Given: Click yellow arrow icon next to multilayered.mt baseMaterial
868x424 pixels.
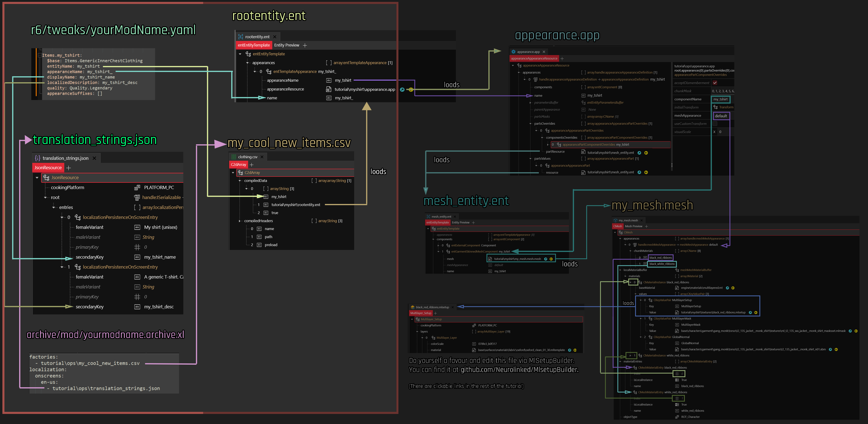Looking at the screenshot, I should pyautogui.click(x=733, y=288).
